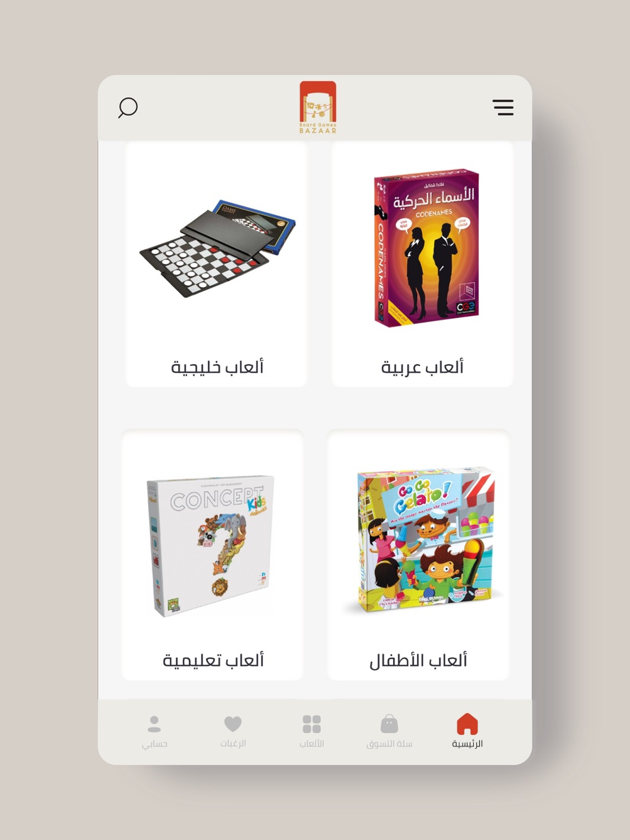This screenshot has height=840, width=630.
Task: Tap the Board Games Bazaar logo
Action: (x=318, y=107)
